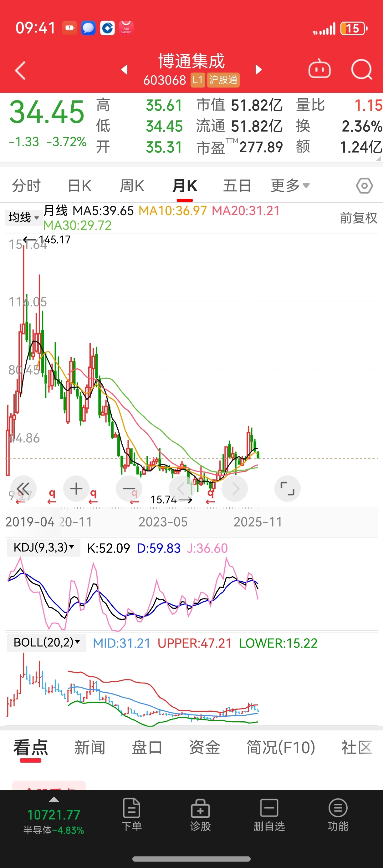This screenshot has height=868, width=383.
Task: Tap 删自选 remove from watchlist
Action: tap(269, 815)
